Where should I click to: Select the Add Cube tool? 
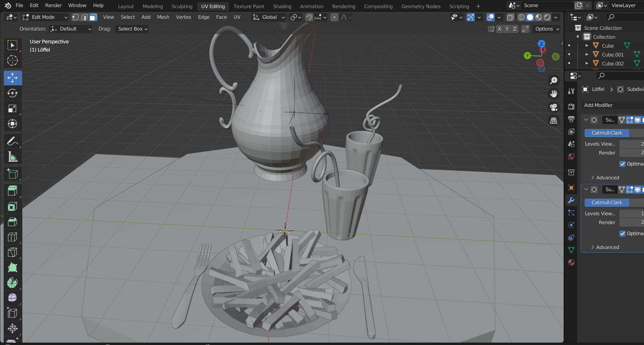(x=12, y=174)
